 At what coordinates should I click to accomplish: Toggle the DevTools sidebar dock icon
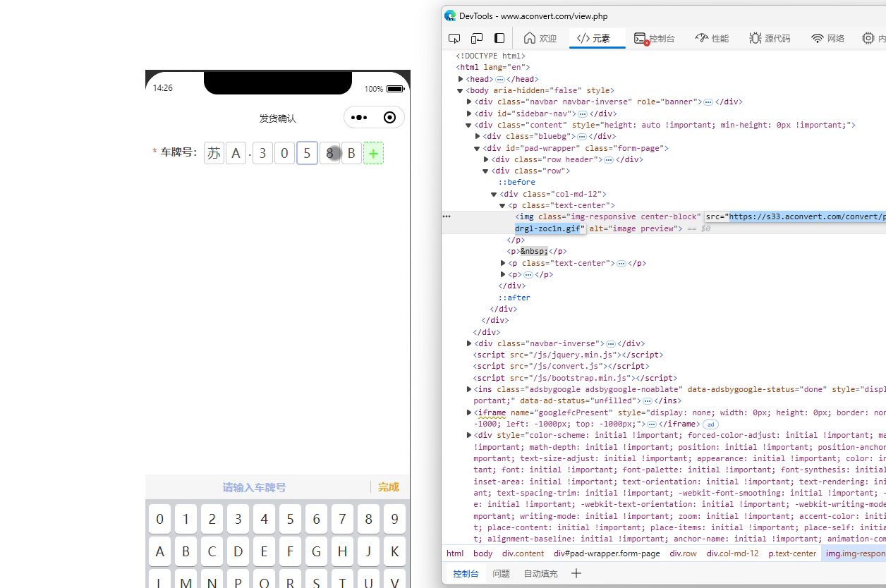point(499,38)
